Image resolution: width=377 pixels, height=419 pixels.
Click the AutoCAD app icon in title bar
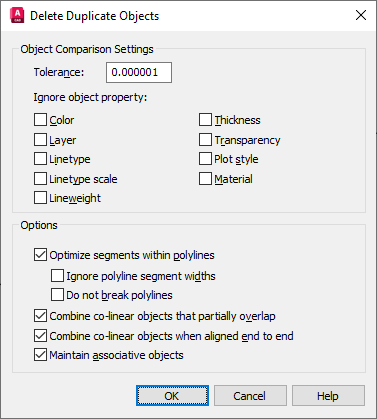17,16
